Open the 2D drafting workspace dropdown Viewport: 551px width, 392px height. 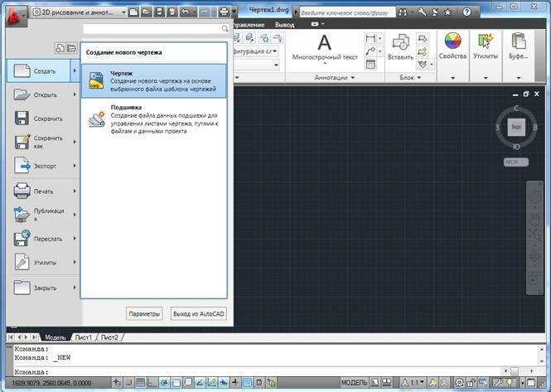tap(79, 12)
